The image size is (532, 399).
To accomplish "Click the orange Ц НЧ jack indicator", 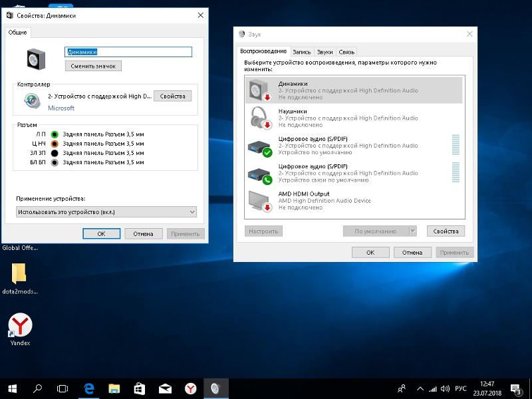I will click(x=55, y=144).
